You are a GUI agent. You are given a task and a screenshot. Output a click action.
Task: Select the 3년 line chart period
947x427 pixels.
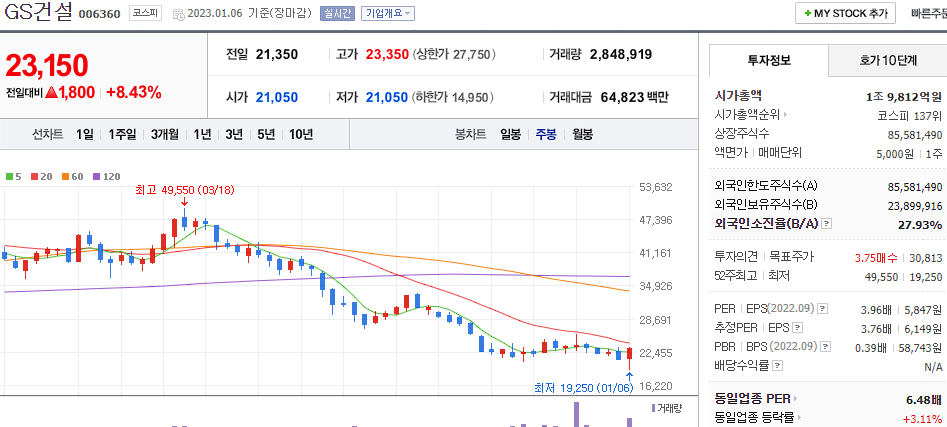(234, 135)
